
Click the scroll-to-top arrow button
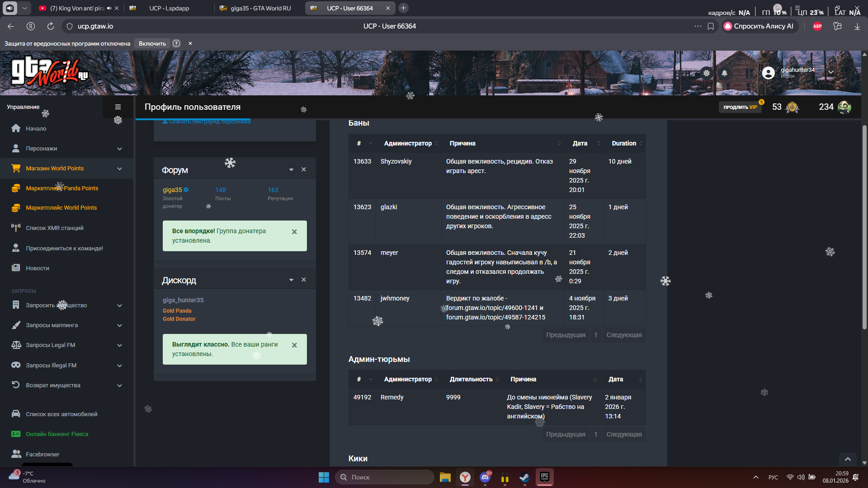[x=848, y=459]
